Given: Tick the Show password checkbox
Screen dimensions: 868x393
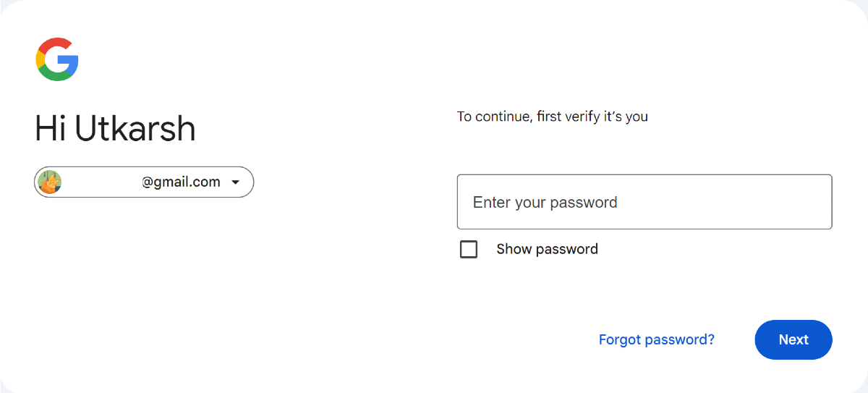Looking at the screenshot, I should tap(469, 250).
